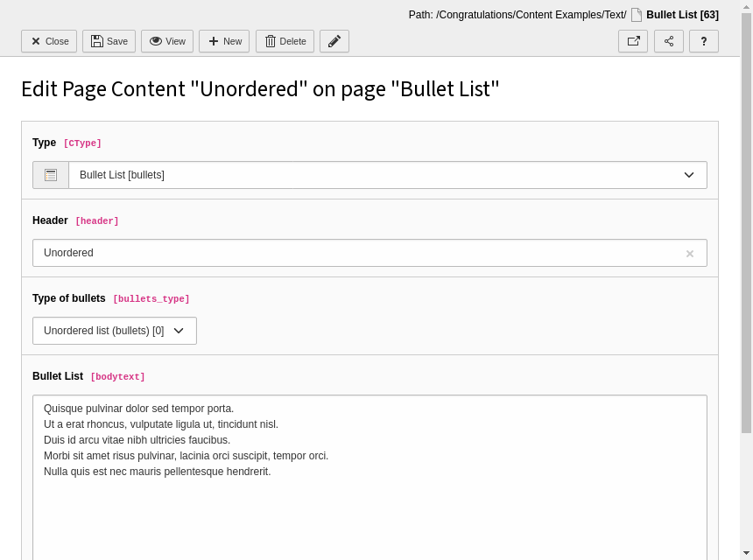
Task: Delete this content element
Action: 285,41
